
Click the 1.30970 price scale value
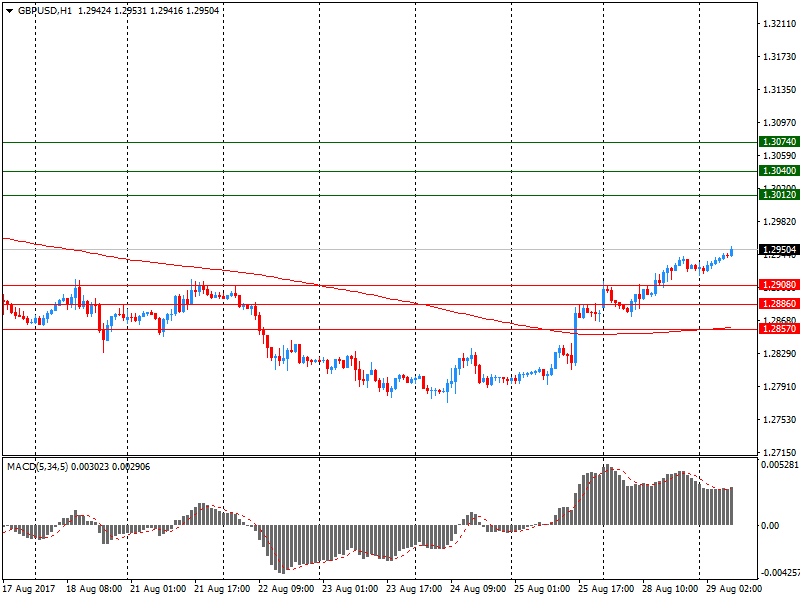(x=779, y=122)
